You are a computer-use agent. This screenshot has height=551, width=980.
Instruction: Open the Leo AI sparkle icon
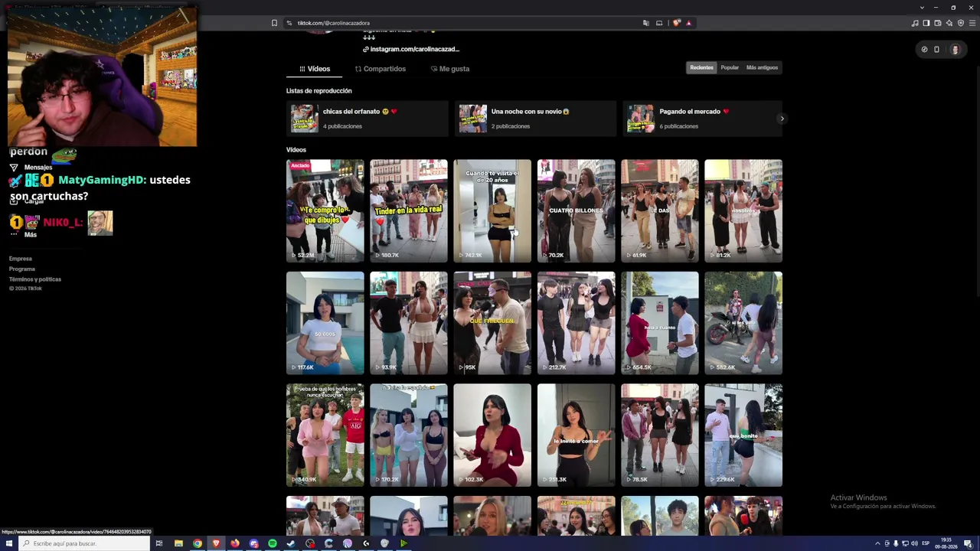[949, 23]
